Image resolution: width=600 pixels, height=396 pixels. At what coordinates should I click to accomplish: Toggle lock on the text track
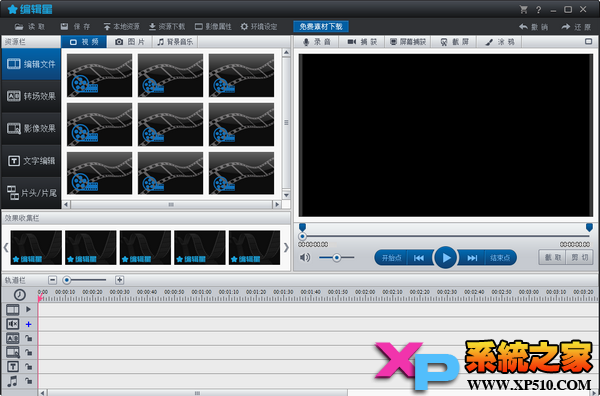[28, 367]
